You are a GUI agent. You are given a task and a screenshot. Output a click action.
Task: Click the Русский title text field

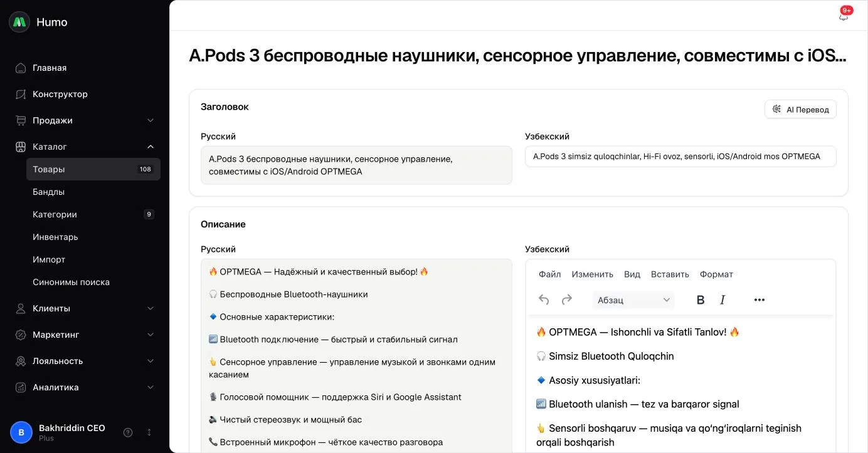click(x=356, y=165)
